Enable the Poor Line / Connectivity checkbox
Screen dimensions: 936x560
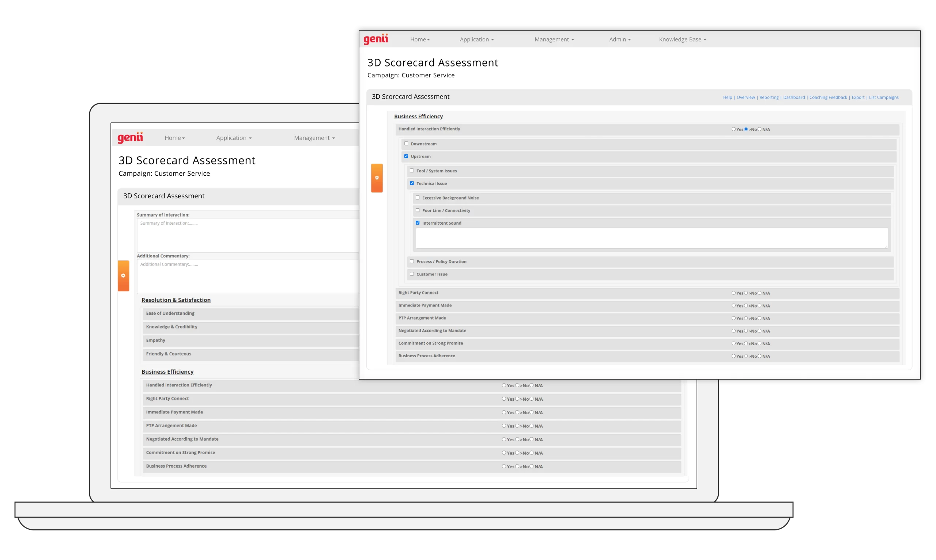point(417,210)
